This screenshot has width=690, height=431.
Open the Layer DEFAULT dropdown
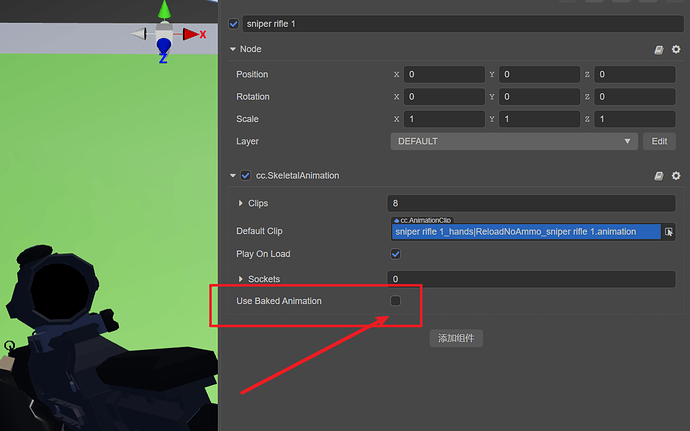514,141
